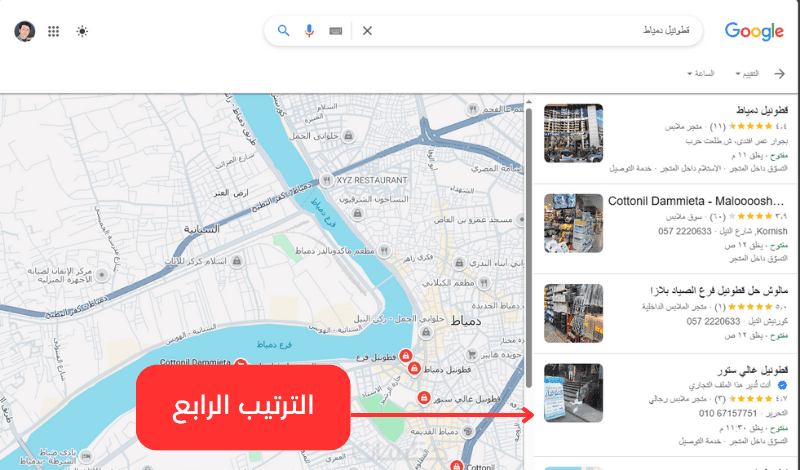Clear the search query with X
800x470 pixels.
pos(367,31)
